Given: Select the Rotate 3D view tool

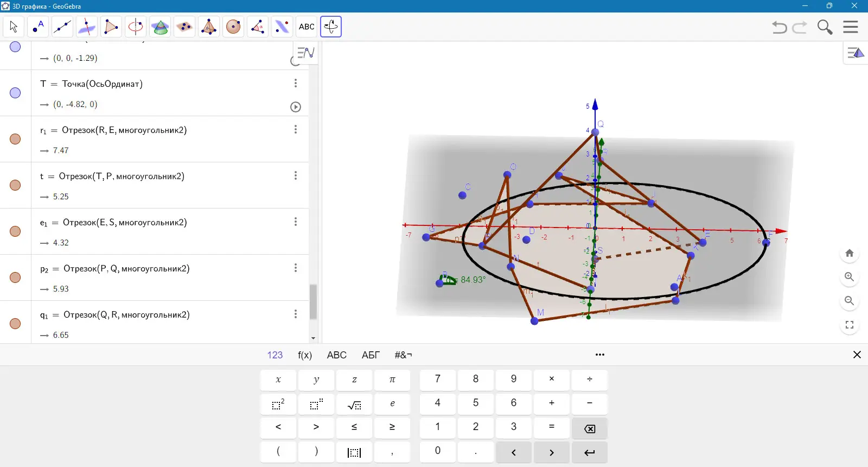Looking at the screenshot, I should (331, 27).
